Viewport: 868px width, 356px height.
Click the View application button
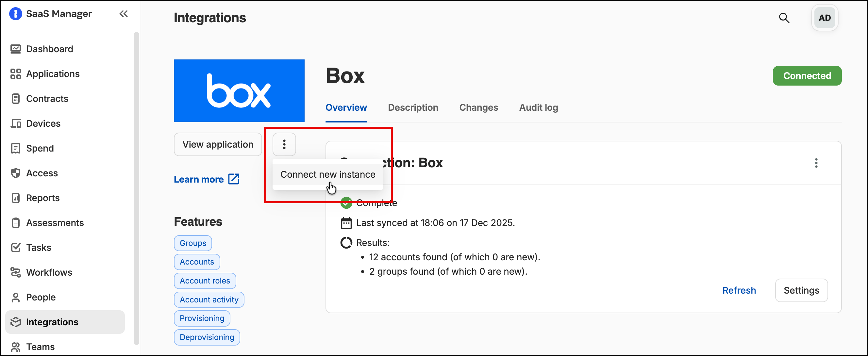click(218, 144)
